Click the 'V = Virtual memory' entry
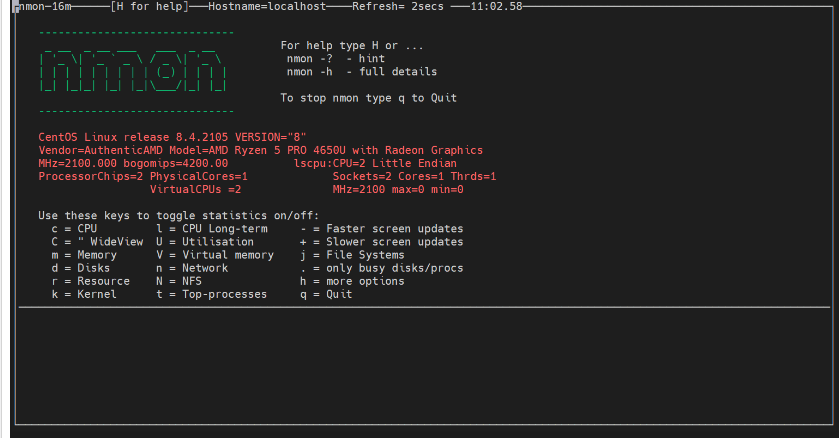 point(215,255)
